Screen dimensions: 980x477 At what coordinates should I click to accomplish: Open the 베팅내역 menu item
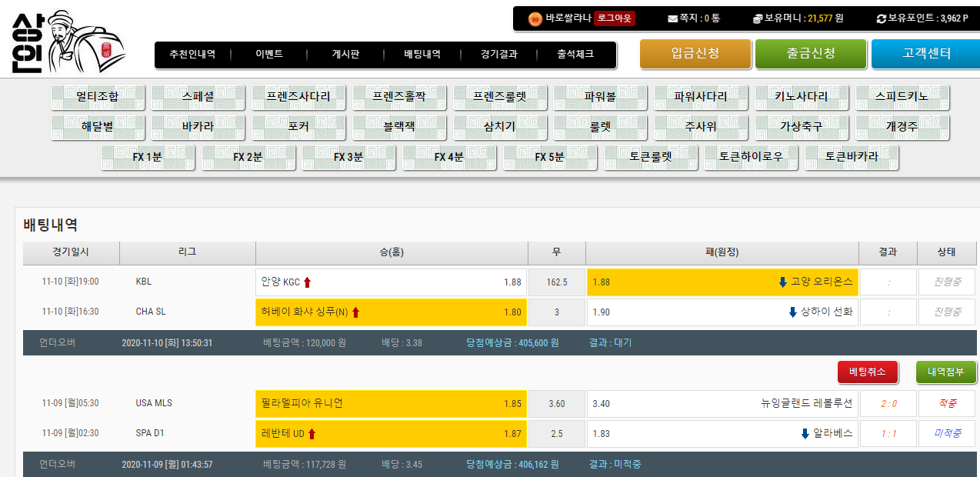(x=422, y=55)
